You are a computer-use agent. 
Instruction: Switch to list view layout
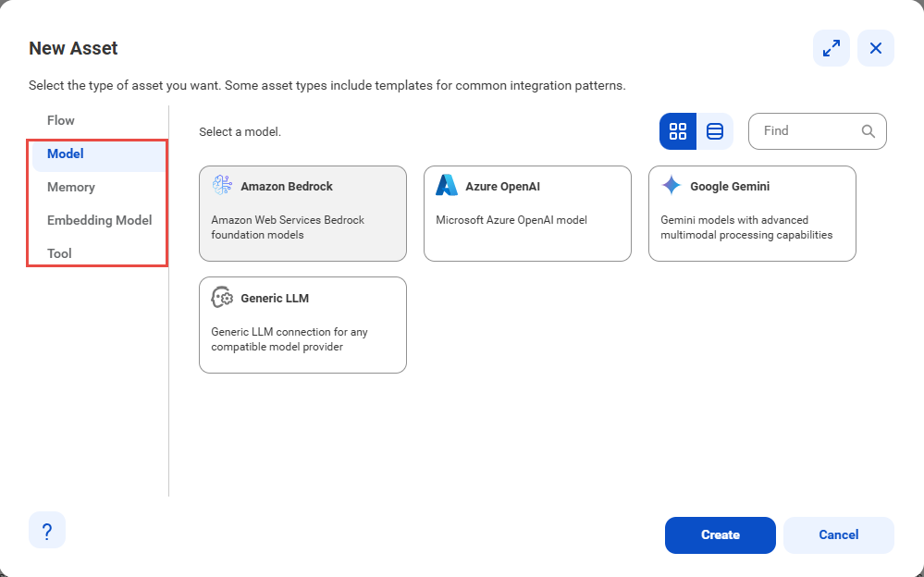coord(715,130)
